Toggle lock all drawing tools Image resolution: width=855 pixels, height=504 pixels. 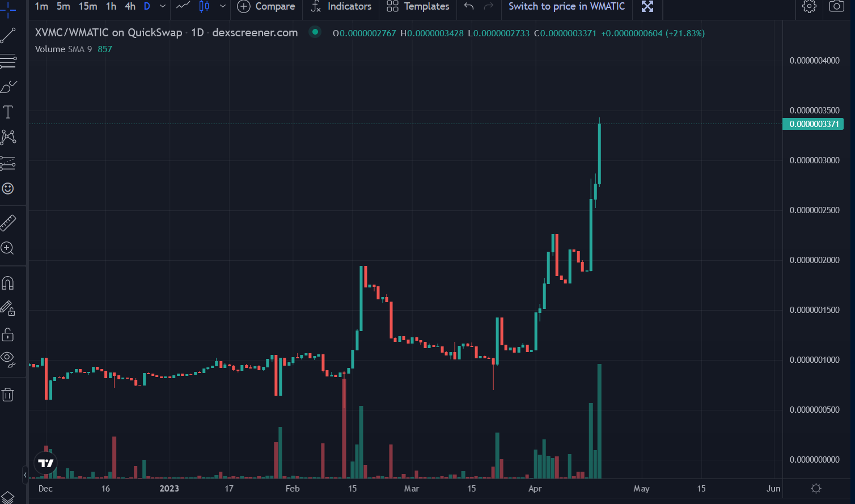[8, 334]
